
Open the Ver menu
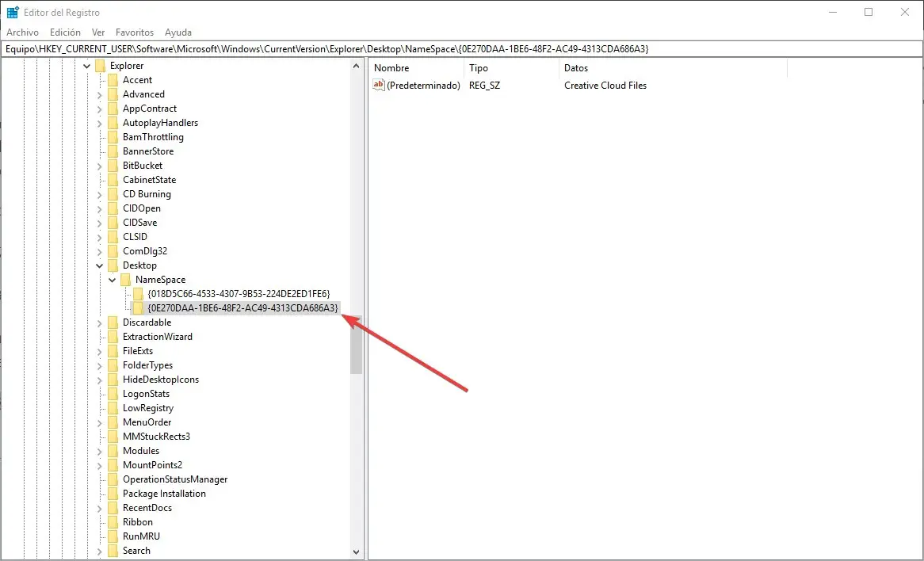(98, 32)
